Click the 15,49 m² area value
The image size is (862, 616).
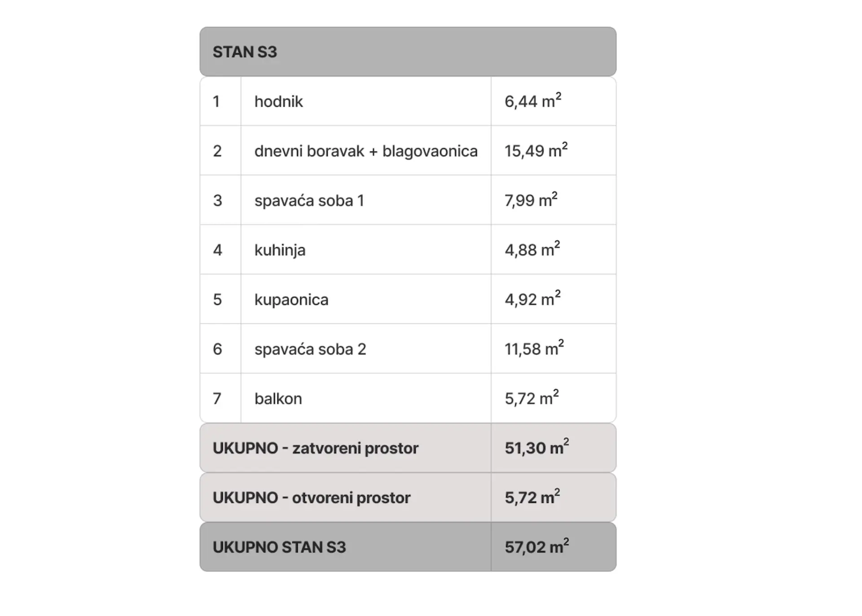(536, 150)
